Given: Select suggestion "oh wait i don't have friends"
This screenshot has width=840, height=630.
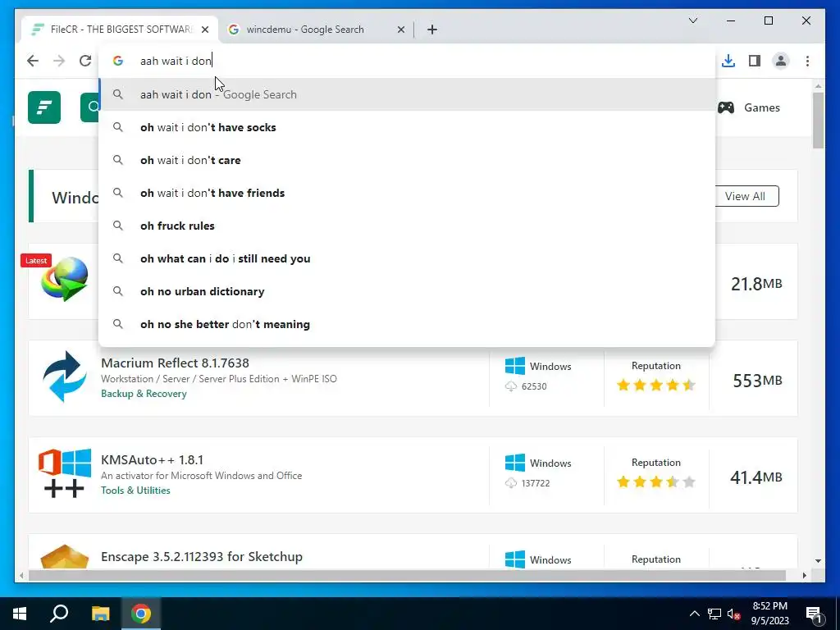Looking at the screenshot, I should [407, 193].
